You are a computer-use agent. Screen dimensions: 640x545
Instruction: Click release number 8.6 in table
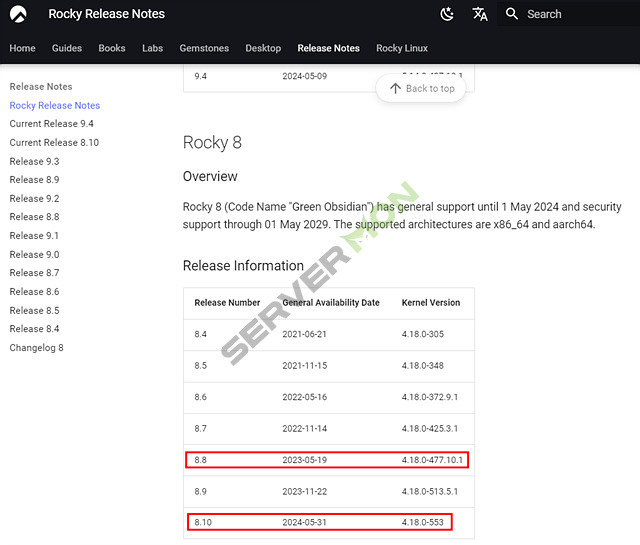click(x=200, y=397)
